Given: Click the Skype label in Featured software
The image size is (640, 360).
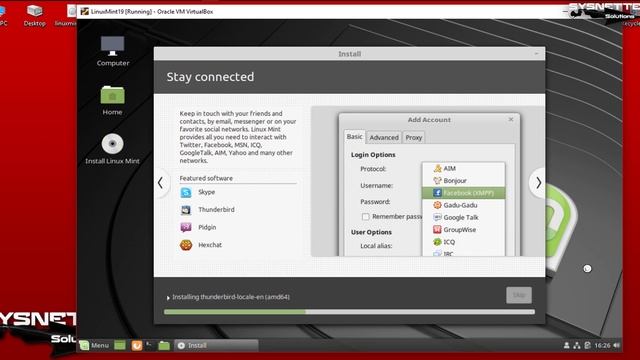Looking at the screenshot, I should tap(207, 192).
